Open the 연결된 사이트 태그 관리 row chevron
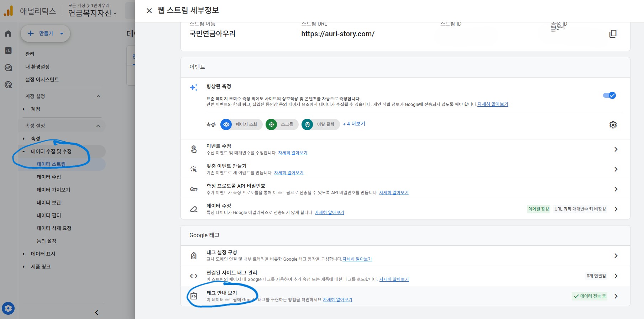Screen dimensions: 644x319 coord(616,276)
